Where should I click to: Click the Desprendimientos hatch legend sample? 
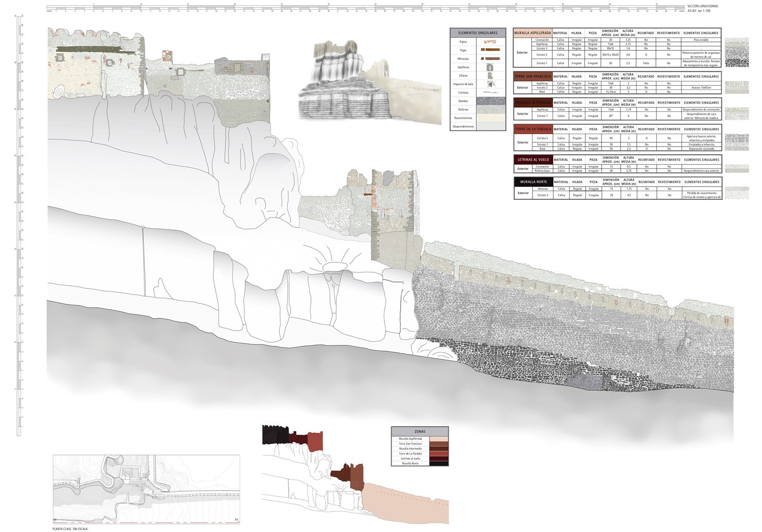pyautogui.click(x=491, y=127)
